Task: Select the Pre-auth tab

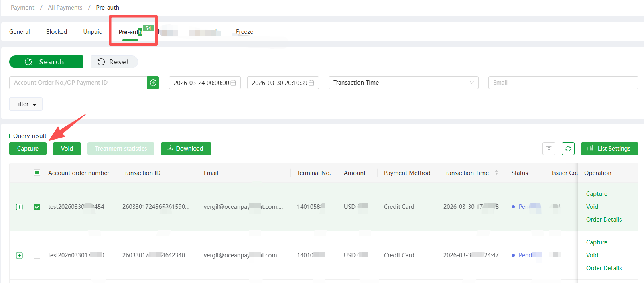Action: coord(130,32)
